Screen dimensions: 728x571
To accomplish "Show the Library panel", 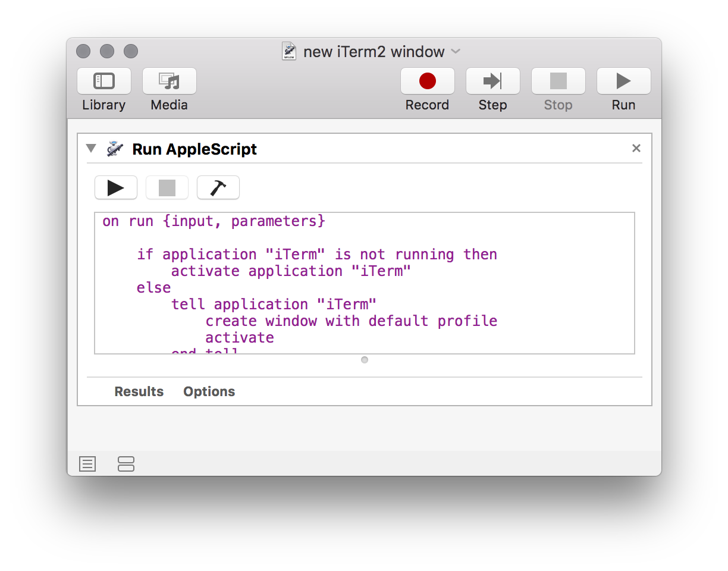I will [104, 81].
